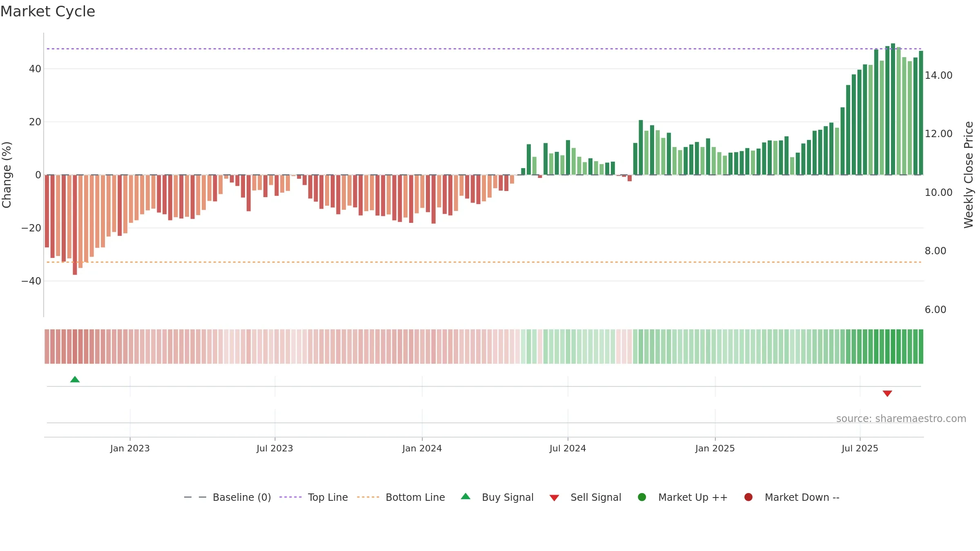The width and height of the screenshot is (980, 551).
Task: Click the 40 tick on the change axis
Action: [35, 69]
